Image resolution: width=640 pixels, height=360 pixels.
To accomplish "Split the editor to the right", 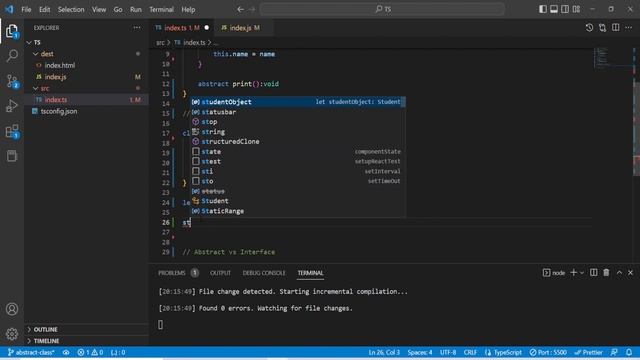I will click(616, 28).
